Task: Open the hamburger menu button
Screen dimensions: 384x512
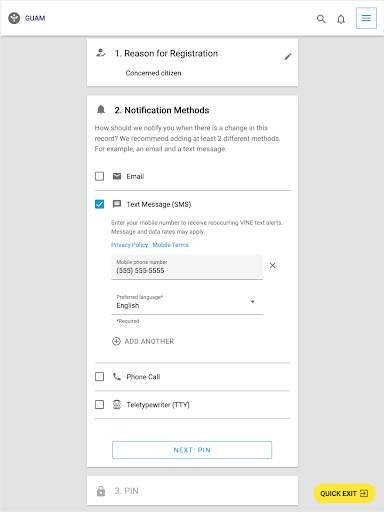Action: tap(366, 18)
